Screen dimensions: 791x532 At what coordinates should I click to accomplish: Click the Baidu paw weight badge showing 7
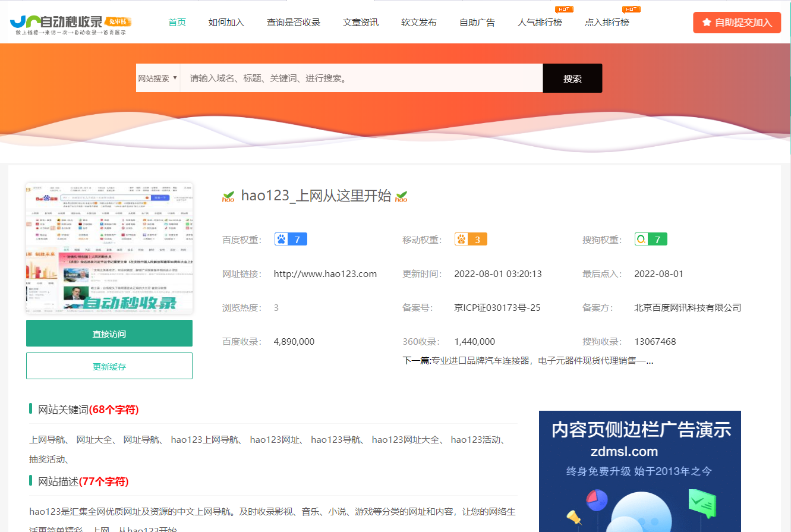(x=291, y=240)
